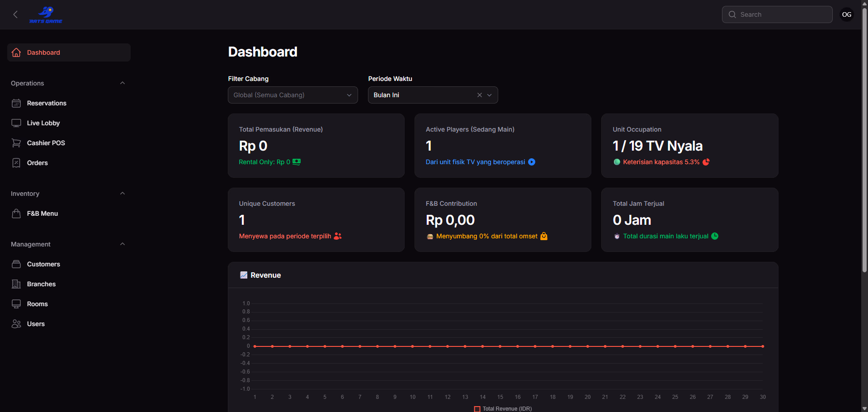Click the shopping bag icon in F&B Contribution
The image size is (868, 412).
pos(544,236)
